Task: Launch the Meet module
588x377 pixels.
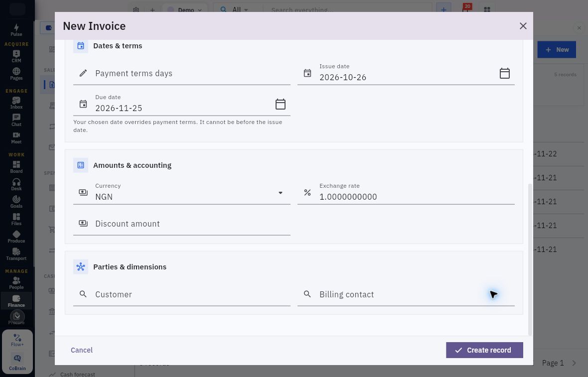Action: coord(16,137)
